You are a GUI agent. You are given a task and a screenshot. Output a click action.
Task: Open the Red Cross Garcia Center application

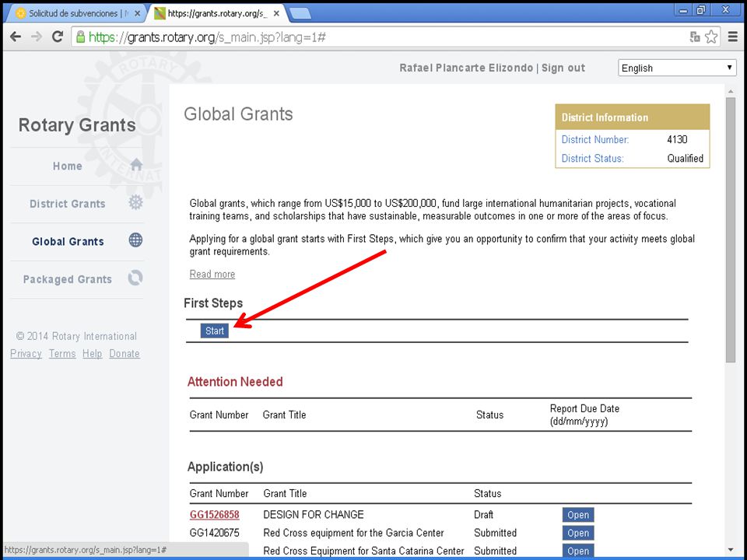578,533
